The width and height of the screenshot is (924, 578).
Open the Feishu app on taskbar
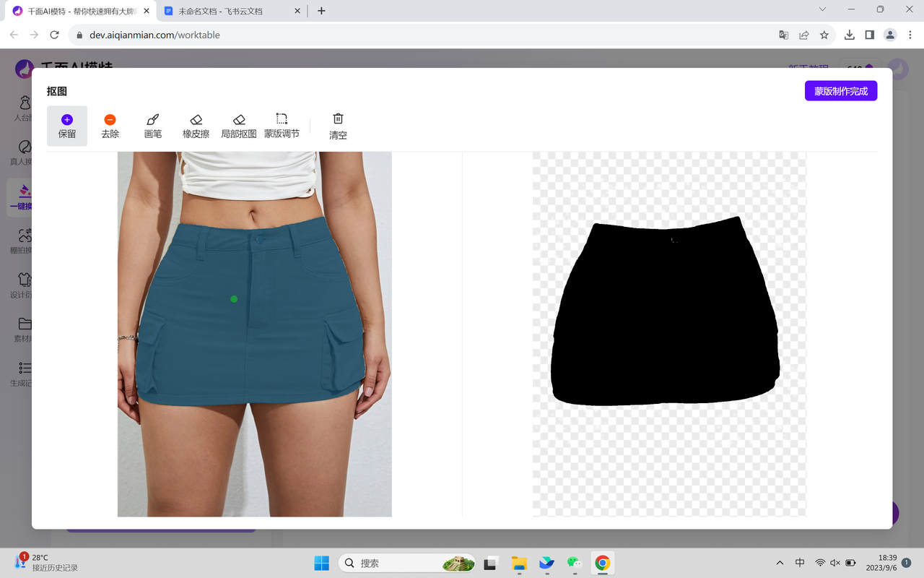[x=546, y=563]
